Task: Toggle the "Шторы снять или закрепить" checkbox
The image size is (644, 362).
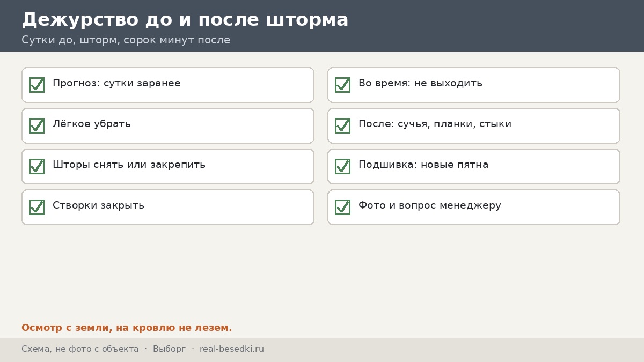Action: click(36, 166)
